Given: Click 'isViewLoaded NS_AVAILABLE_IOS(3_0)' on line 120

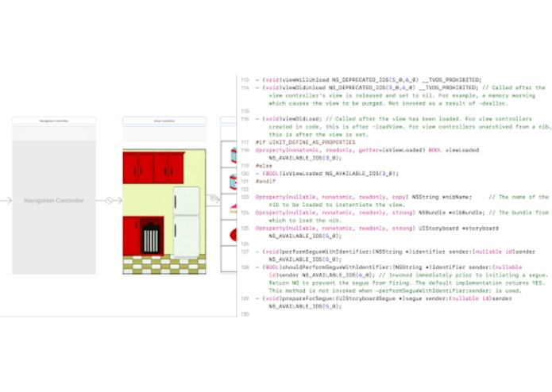Looking at the screenshot, I should point(341,173).
